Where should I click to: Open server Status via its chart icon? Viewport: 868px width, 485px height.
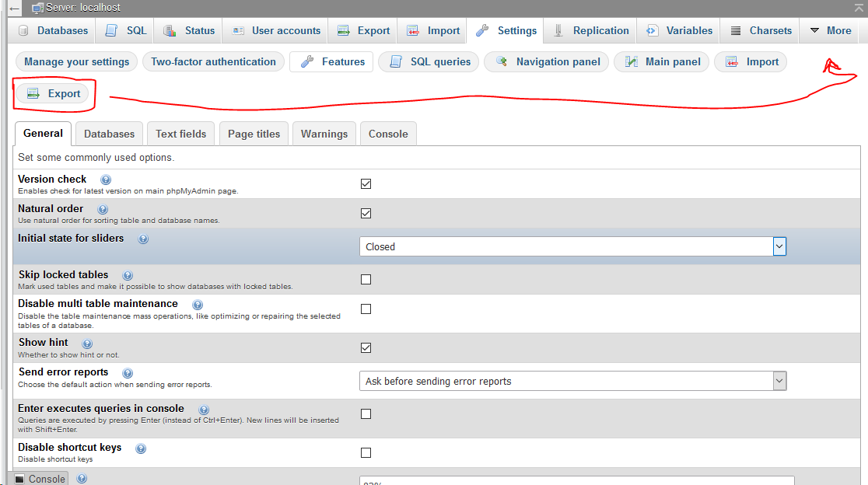(x=169, y=30)
